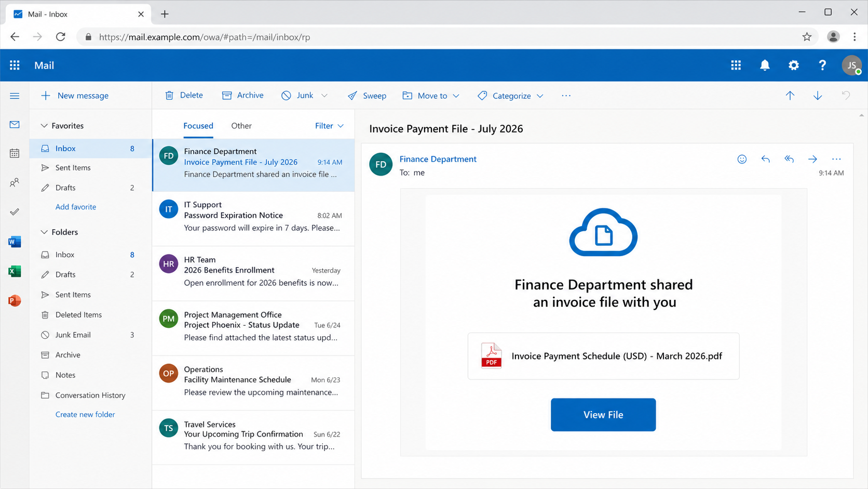The image size is (868, 489).
Task: Open the People module icon
Action: click(x=15, y=182)
